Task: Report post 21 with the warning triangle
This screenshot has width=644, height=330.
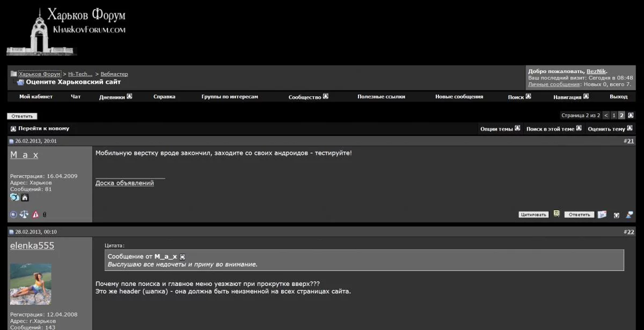Action: pyautogui.click(x=35, y=214)
